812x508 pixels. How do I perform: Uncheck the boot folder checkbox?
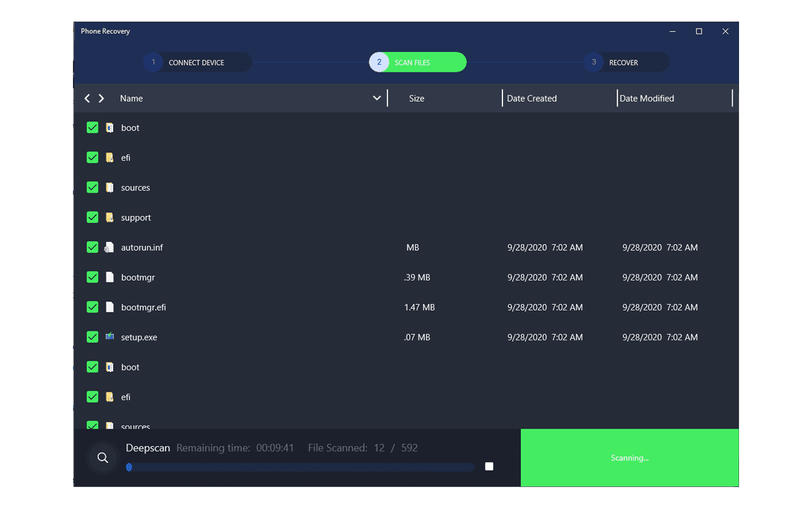(x=92, y=127)
